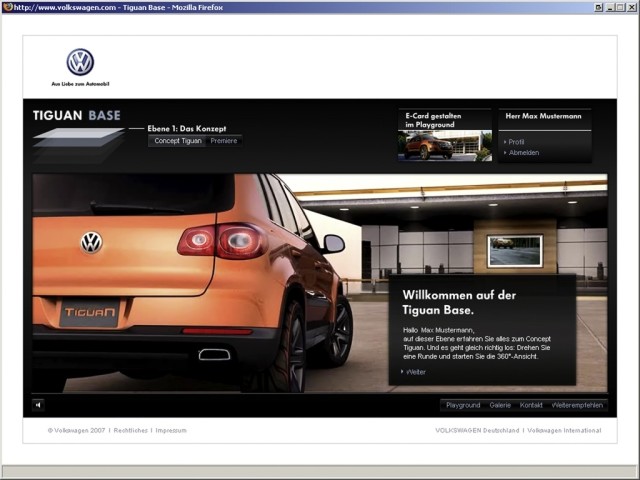
Task: Click the Firefox icon in the title bar
Action: [7, 7]
